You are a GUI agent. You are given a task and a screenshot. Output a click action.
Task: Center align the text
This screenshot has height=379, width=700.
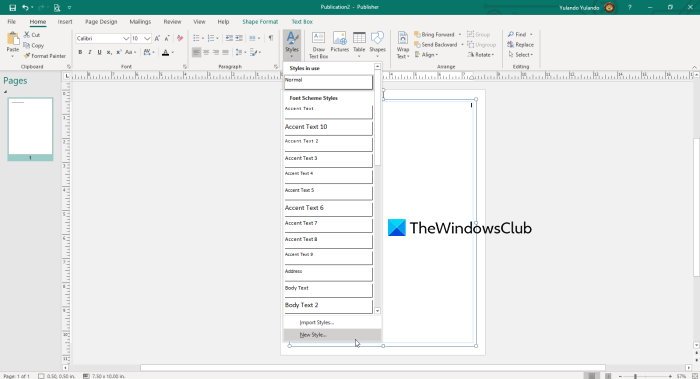pos(206,53)
